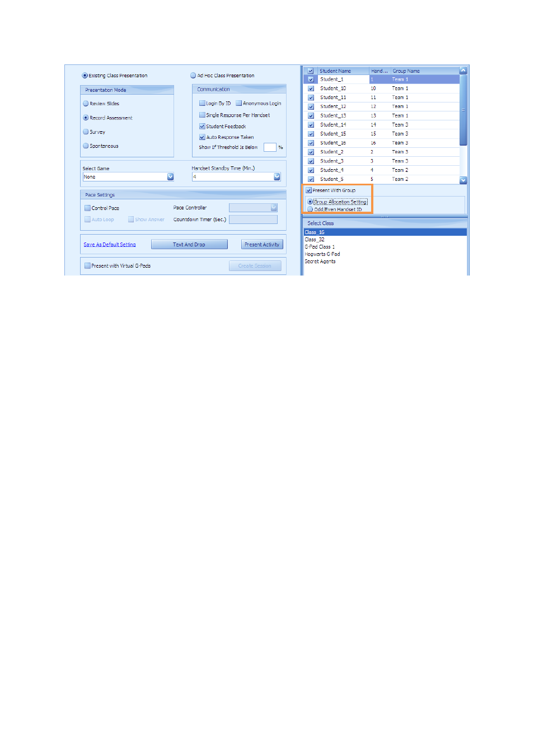This screenshot has width=534, height=756.
Task: Uncheck Student Feedback option
Action: click(x=202, y=127)
